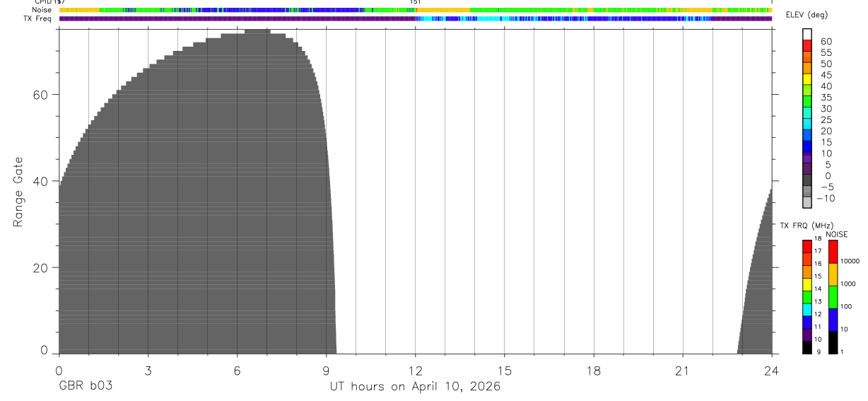Click the 'TX Freq' row label at top
This screenshot has height=401, width=868.
click(38, 18)
